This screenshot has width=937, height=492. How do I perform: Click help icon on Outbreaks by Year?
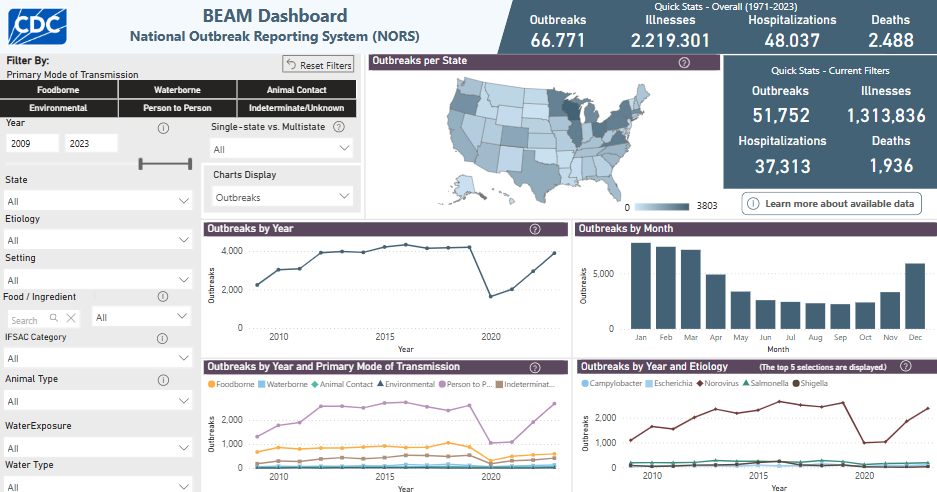click(x=535, y=229)
